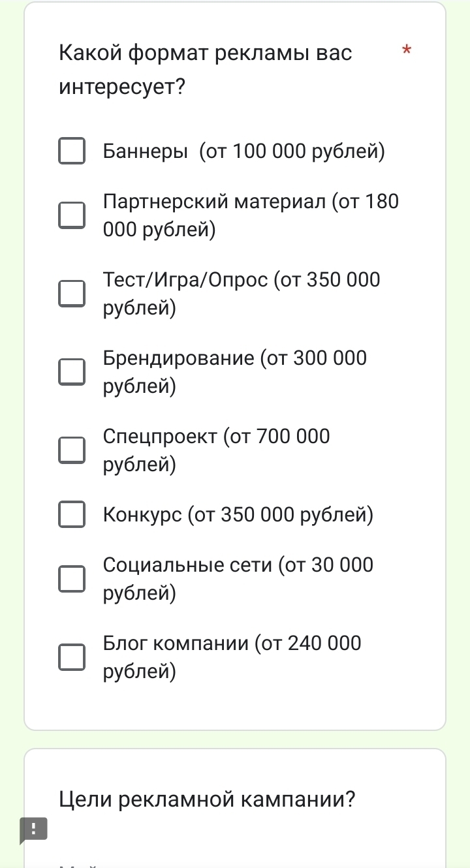Click the Цели рекламной кампании question heading
Viewport: 470px width, 868px height.
click(x=207, y=799)
